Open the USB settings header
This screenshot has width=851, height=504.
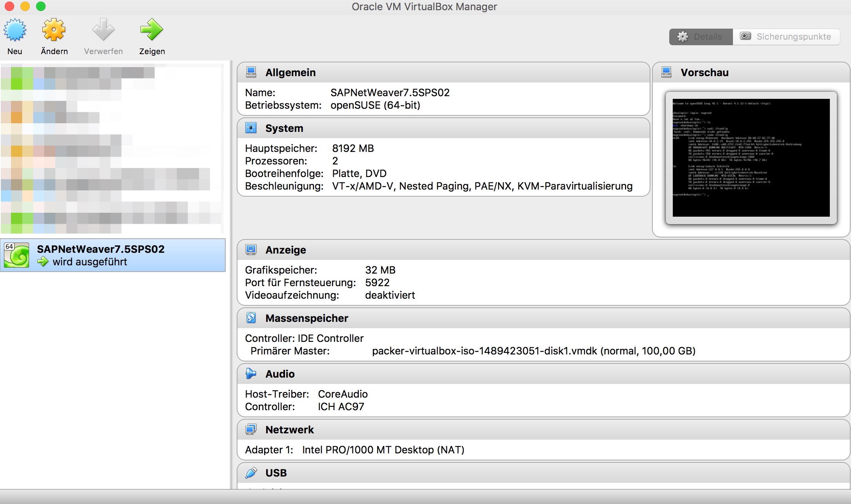[544, 473]
